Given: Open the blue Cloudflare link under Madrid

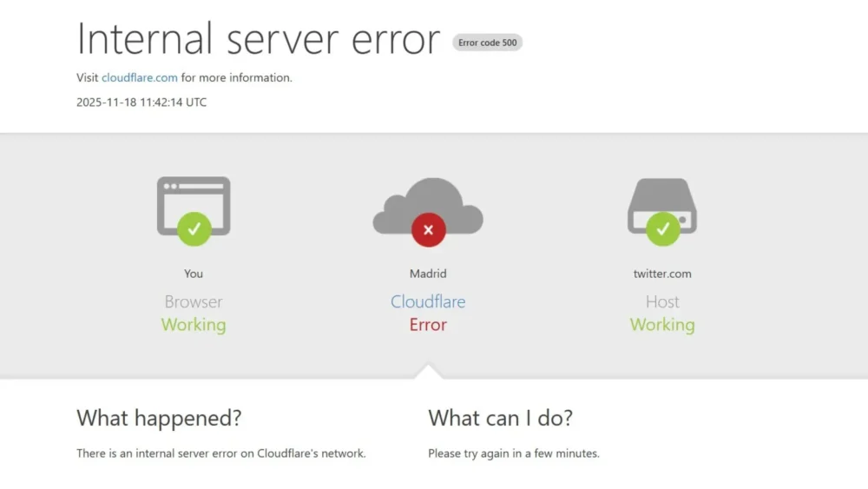Looking at the screenshot, I should click(428, 302).
